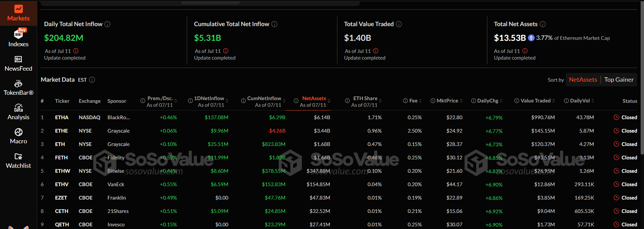Sort by Fee arrows
Screen dimensions: 644x229
pos(420,101)
